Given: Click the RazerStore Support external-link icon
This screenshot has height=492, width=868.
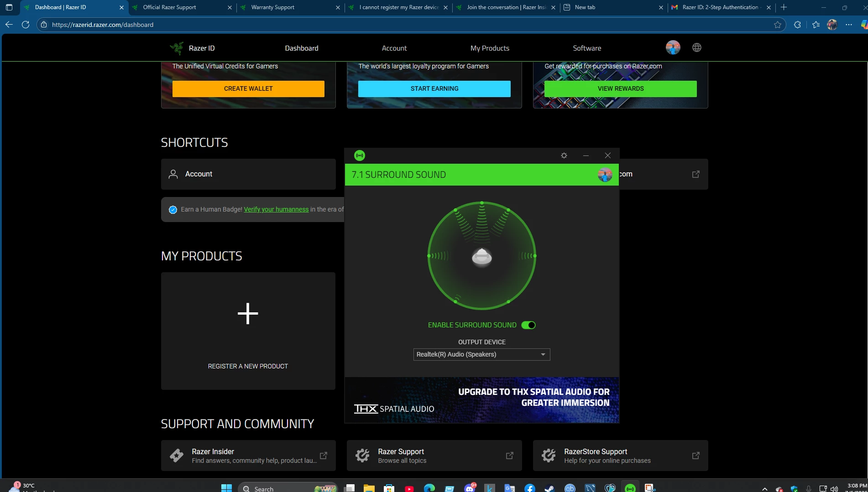Looking at the screenshot, I should click(696, 456).
